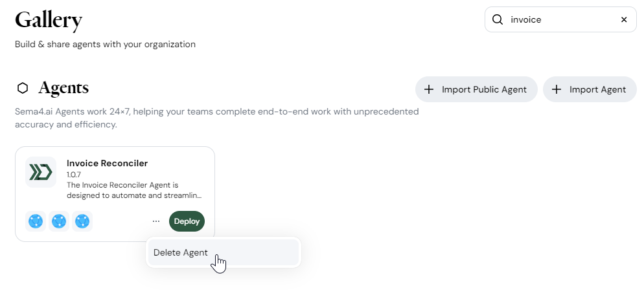Image resolution: width=644 pixels, height=295 pixels.
Task: Click the Import Agent button
Action: tap(590, 89)
